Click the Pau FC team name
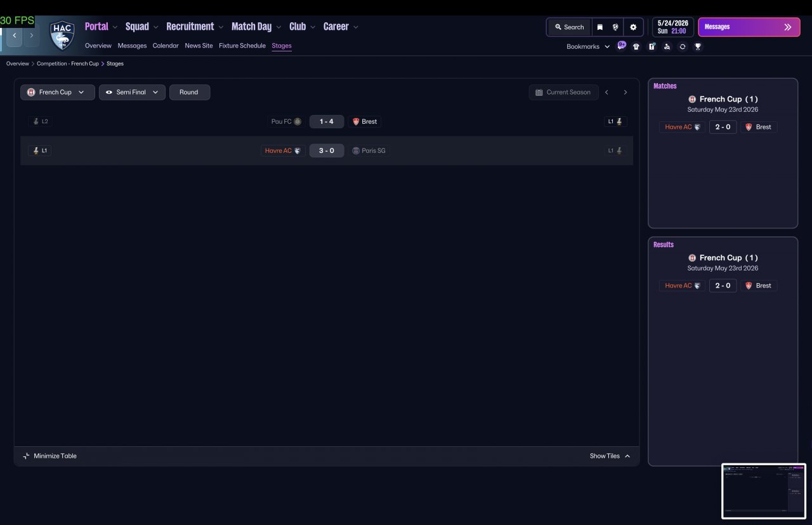The width and height of the screenshot is (812, 525). [x=282, y=121]
